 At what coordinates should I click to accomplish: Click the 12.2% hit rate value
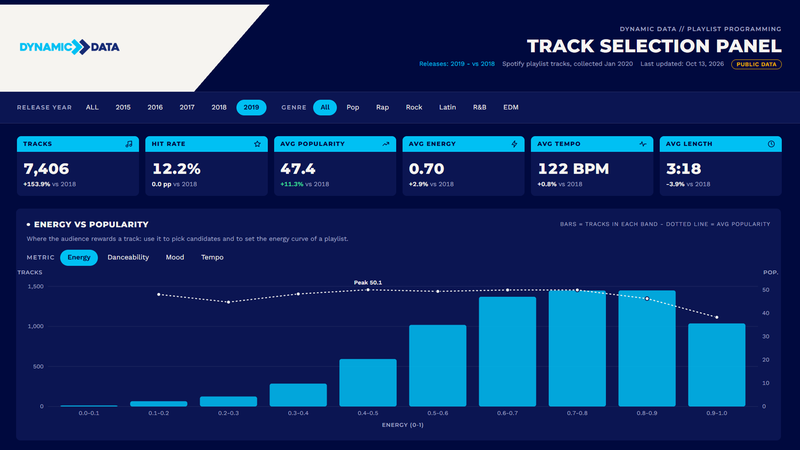pyautogui.click(x=177, y=169)
